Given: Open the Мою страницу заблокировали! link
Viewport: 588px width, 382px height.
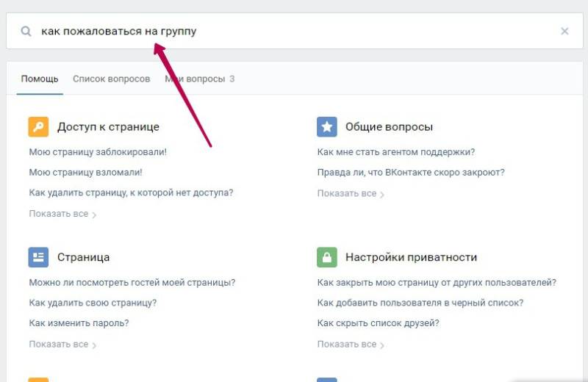Looking at the screenshot, I should click(98, 152).
